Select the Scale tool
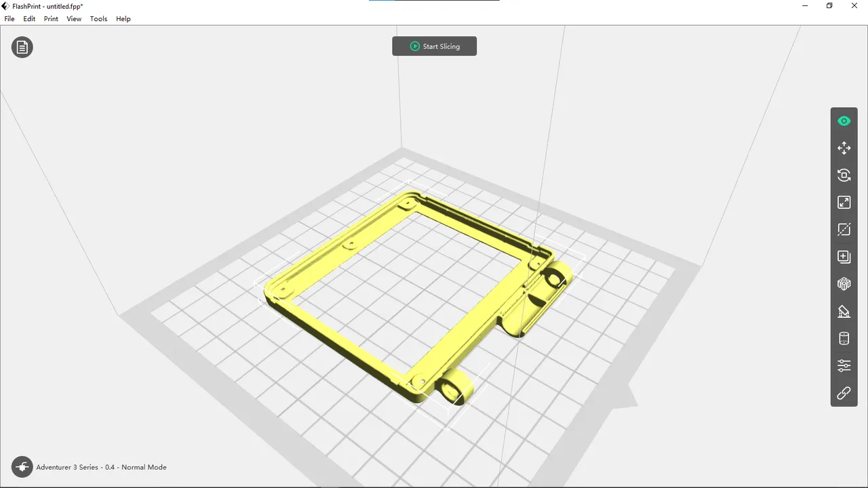The width and height of the screenshot is (868, 488). (x=844, y=203)
